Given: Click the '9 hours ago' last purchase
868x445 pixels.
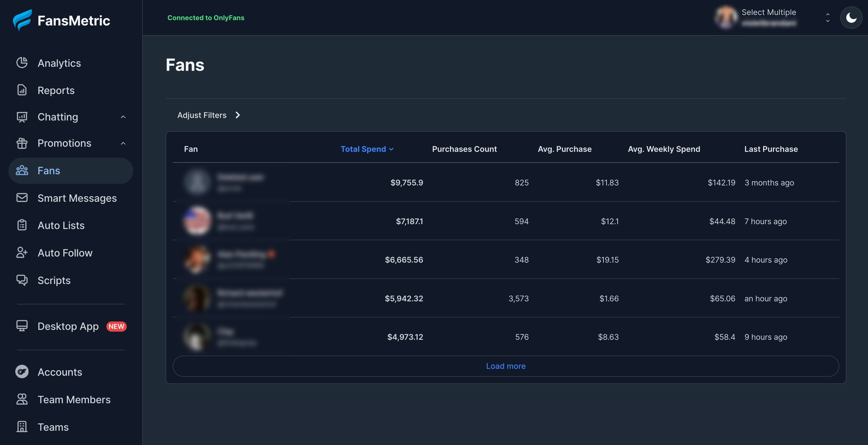Looking at the screenshot, I should [x=765, y=337].
